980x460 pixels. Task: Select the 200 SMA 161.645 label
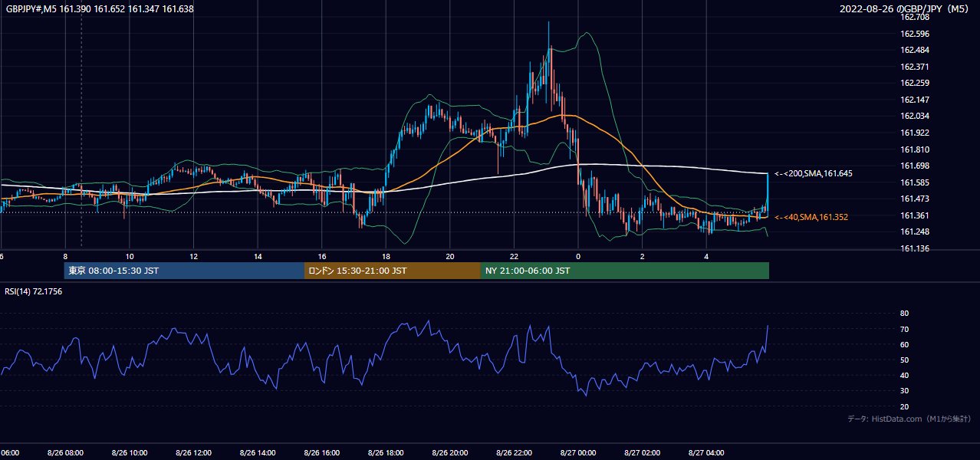813,173
